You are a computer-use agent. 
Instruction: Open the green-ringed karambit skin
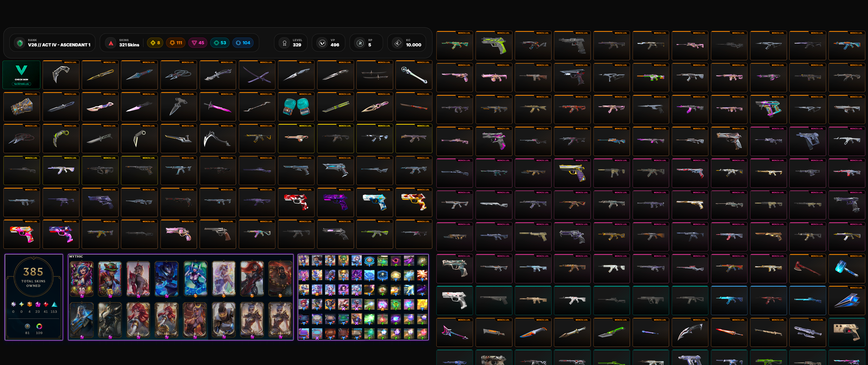(61, 139)
